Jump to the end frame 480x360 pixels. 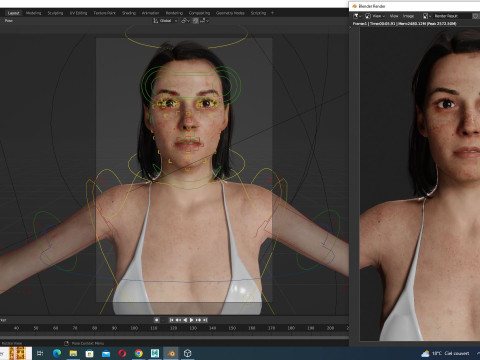tap(205, 320)
